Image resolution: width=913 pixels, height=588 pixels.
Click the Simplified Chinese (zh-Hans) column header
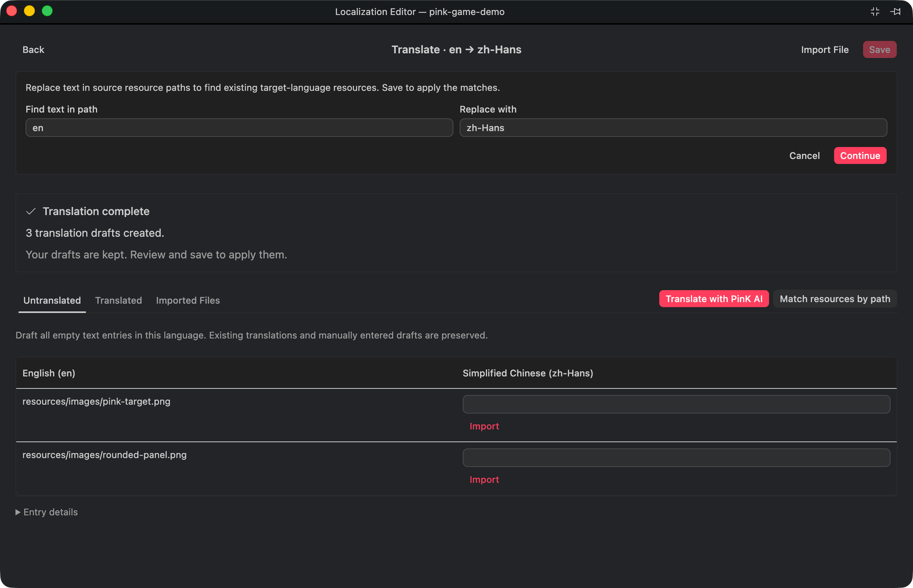[528, 373]
